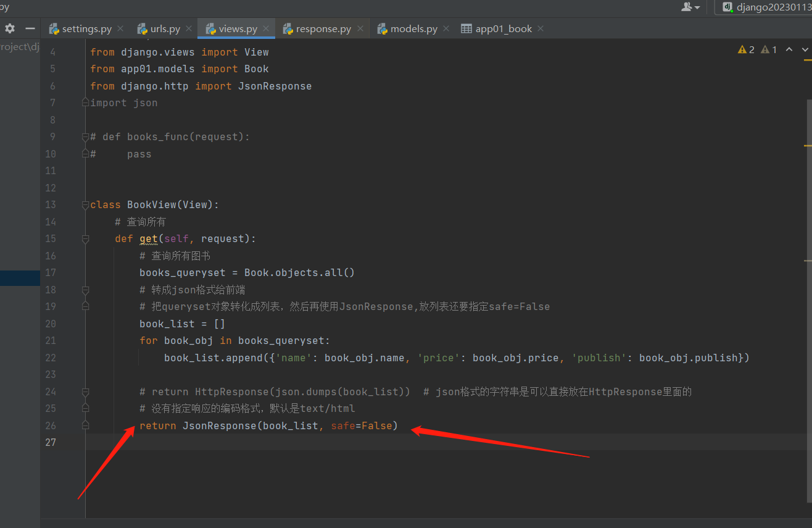Viewport: 812px width, 528px height.
Task: Click 'from django.views import View' line
Action: [180, 52]
